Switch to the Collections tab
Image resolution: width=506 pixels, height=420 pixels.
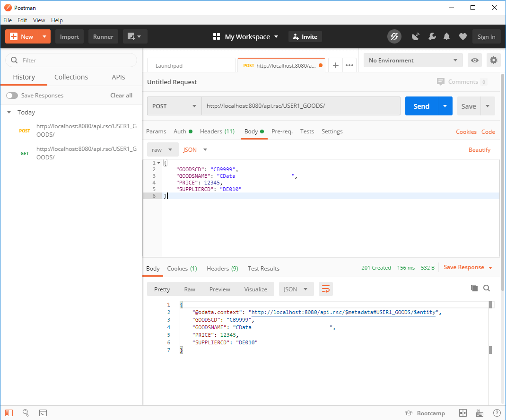(x=71, y=77)
